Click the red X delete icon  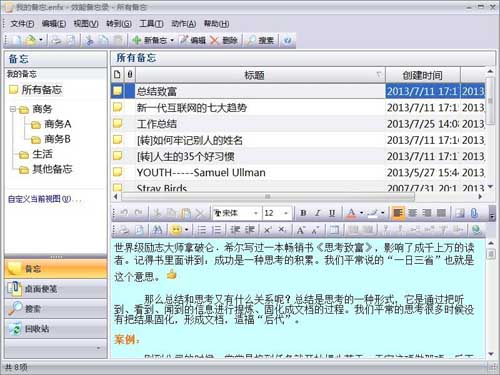[x=214, y=41]
